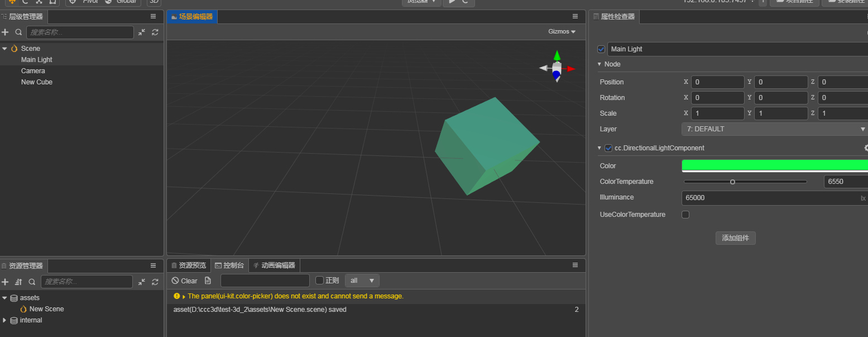Change asset sort order in assets panel
This screenshot has width=868, height=337.
[18, 282]
